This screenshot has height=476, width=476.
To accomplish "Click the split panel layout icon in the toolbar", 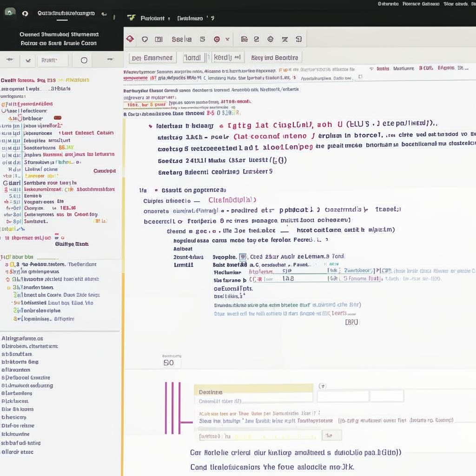I will click(x=159, y=39).
